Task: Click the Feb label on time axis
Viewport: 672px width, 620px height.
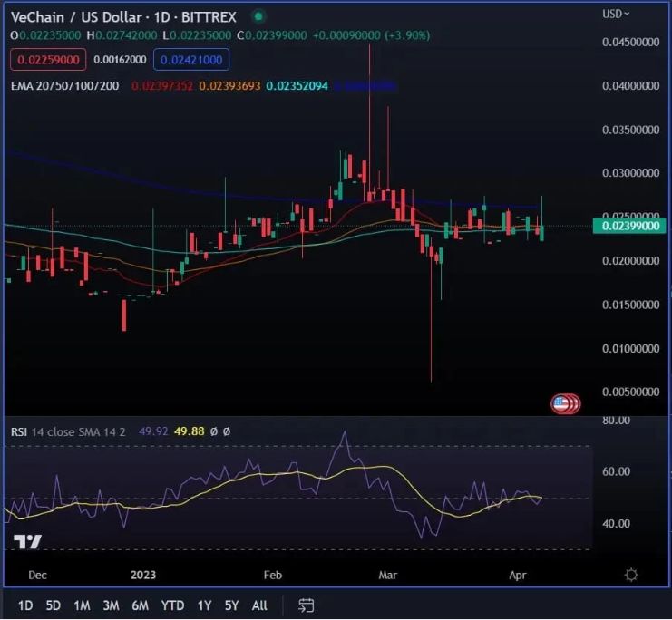Action: pos(273,575)
